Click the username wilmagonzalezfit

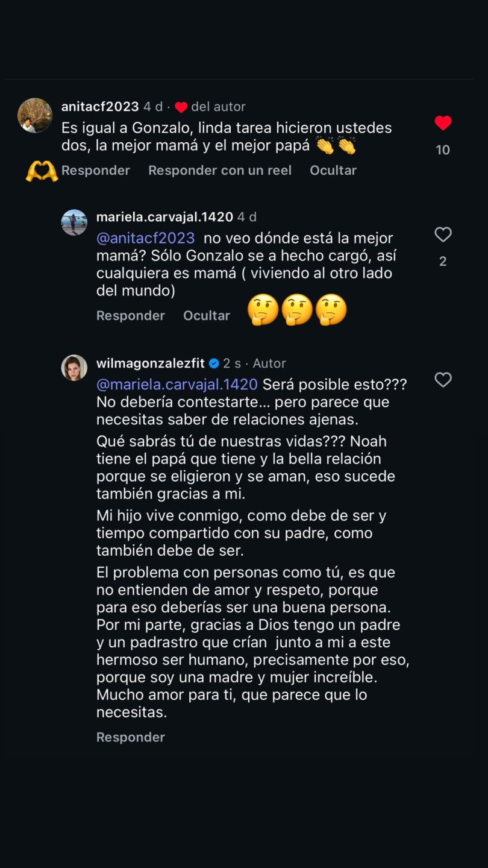click(151, 363)
